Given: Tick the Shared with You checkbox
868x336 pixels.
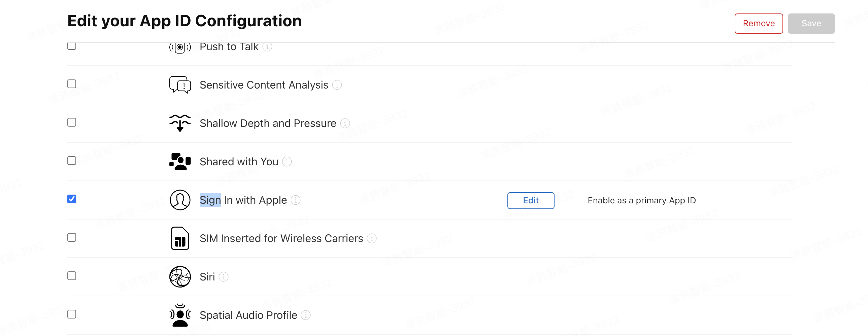Looking at the screenshot, I should pos(72,161).
